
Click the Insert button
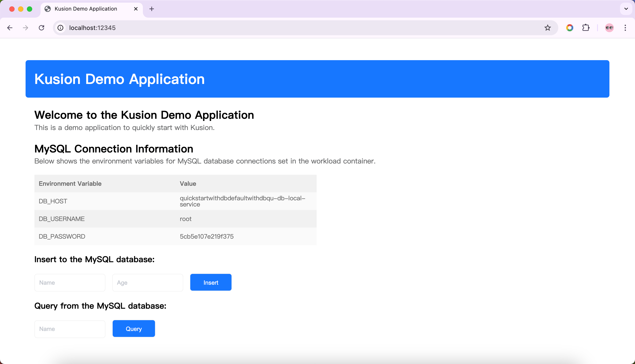(211, 282)
